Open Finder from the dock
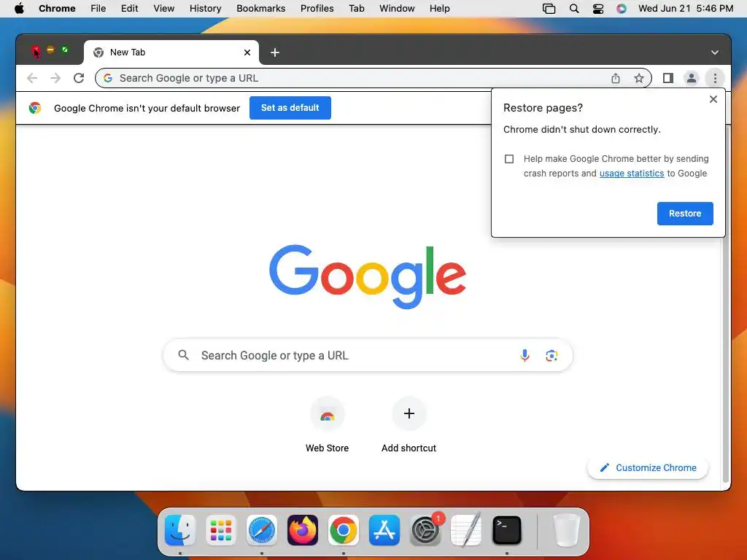The image size is (747, 560). click(180, 530)
